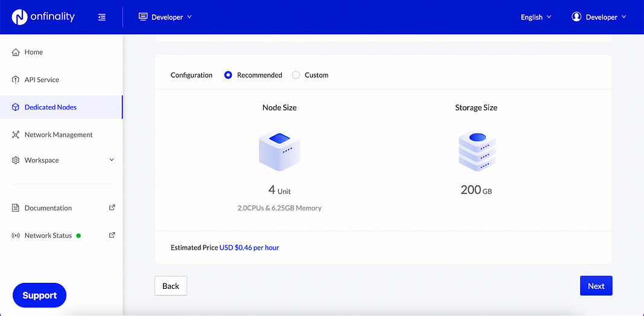The width and height of the screenshot is (644, 316).
Task: Click the Dedicated Nodes cube icon
Action: [x=16, y=107]
